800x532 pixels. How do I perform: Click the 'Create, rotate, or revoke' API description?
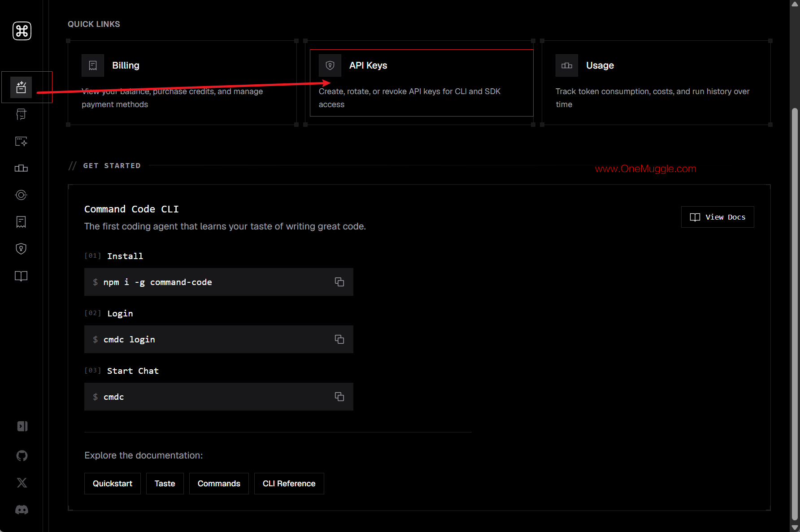click(x=409, y=98)
